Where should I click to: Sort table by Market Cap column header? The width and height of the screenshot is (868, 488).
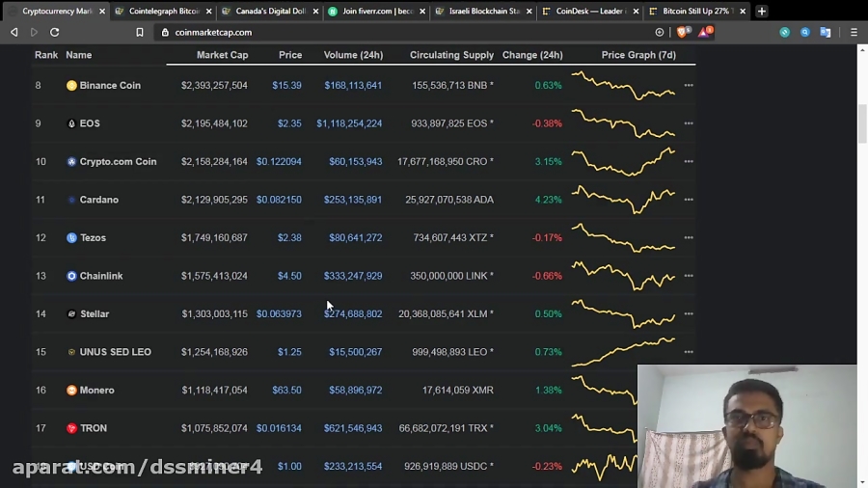coord(222,55)
